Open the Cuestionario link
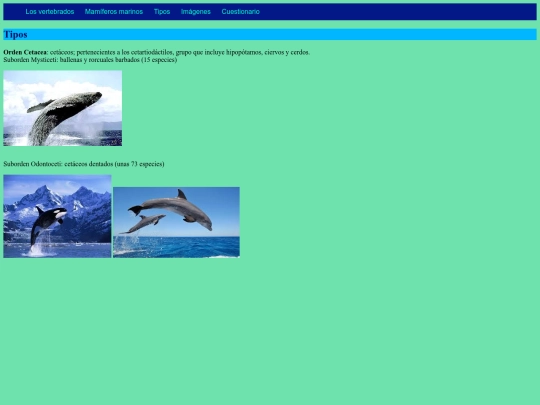Viewport: 540px width, 405px height. (240, 12)
